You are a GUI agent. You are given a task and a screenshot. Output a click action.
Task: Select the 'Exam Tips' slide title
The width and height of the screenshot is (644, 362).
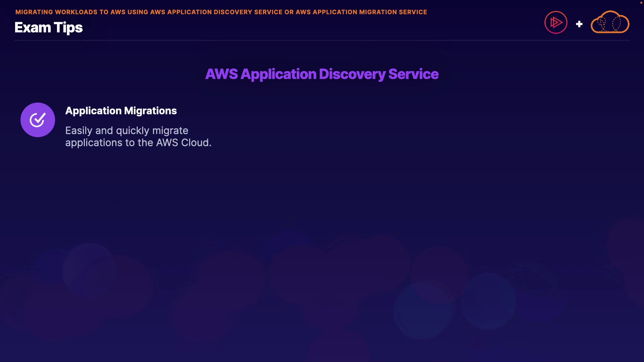click(49, 27)
